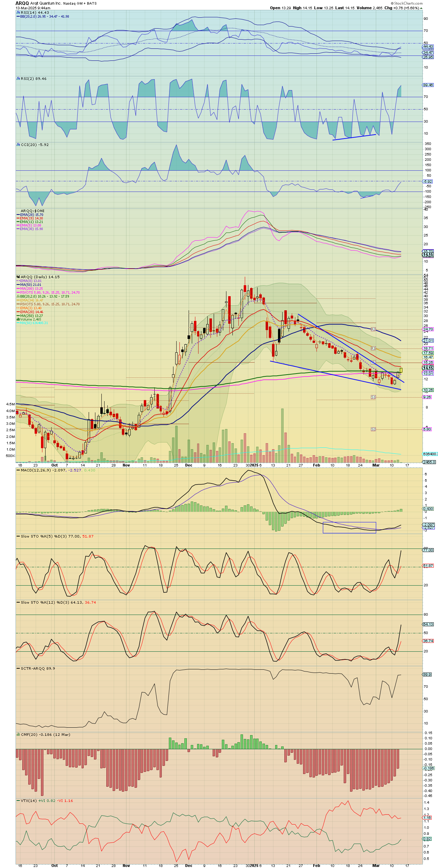The height and width of the screenshot is (868, 438).
Task: Click the 10.26 price tag on right axis
Action: click(428, 390)
